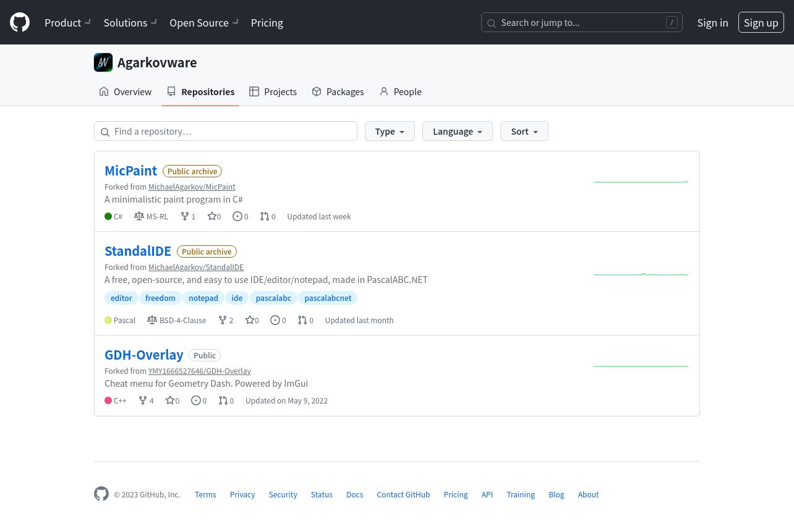Click the Search or jump to field

(582, 23)
